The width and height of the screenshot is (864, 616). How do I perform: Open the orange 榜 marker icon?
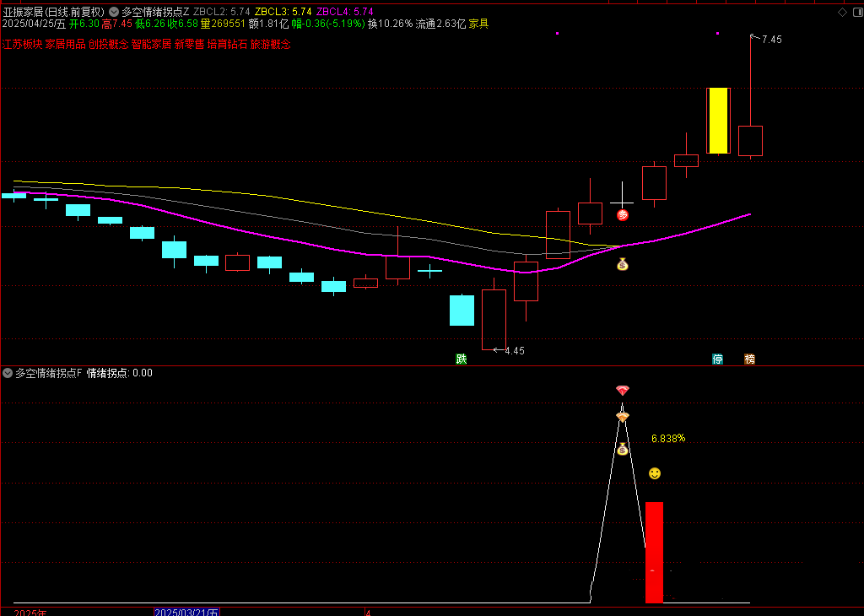[749, 359]
